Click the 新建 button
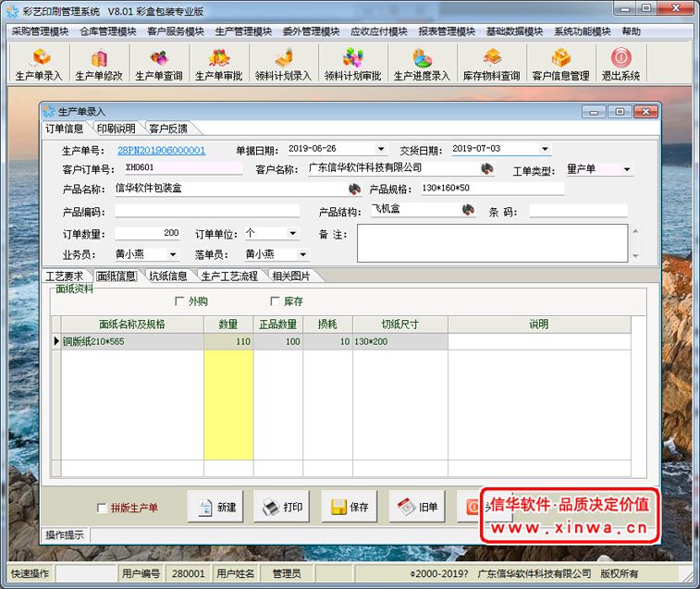Image resolution: width=700 pixels, height=589 pixels. [x=215, y=507]
